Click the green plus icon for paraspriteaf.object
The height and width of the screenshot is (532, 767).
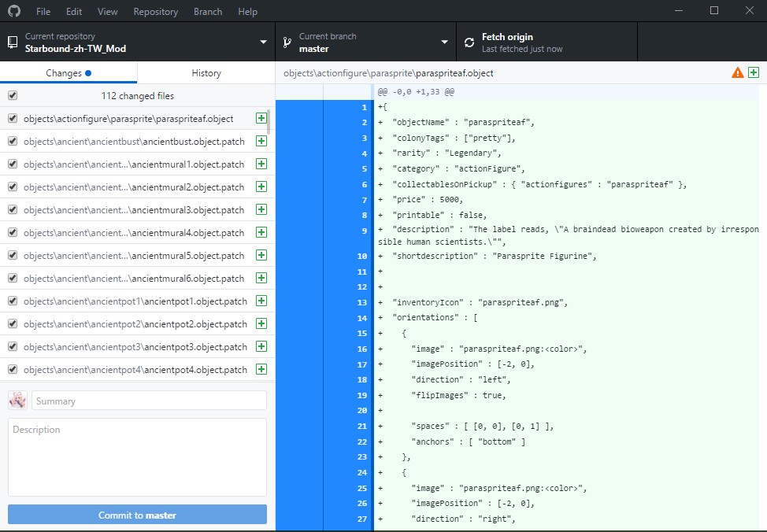point(261,118)
